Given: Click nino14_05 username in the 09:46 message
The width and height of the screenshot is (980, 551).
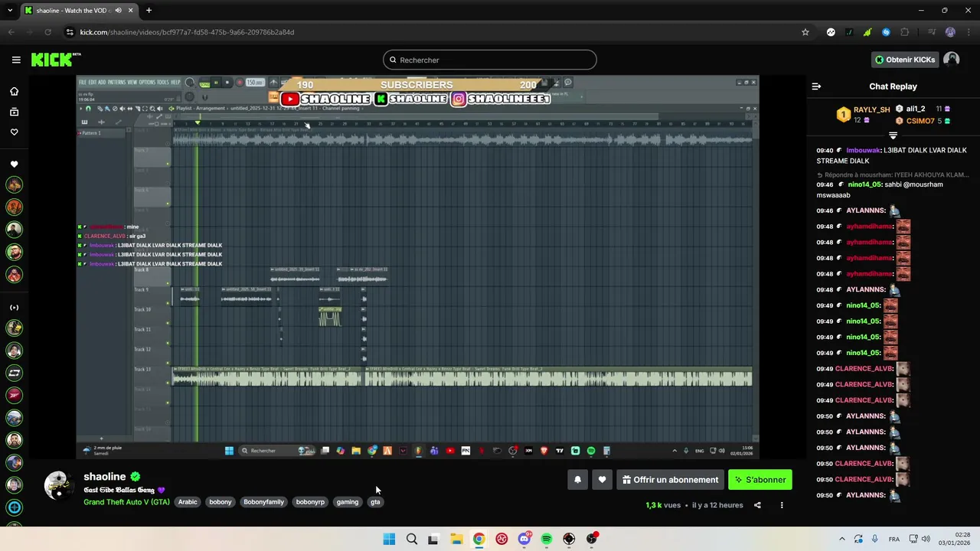Looking at the screenshot, I should pos(864,184).
